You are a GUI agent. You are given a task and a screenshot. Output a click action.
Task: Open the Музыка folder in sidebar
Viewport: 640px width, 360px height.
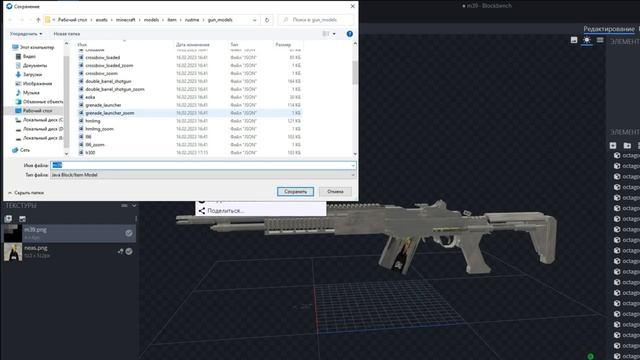point(27,93)
